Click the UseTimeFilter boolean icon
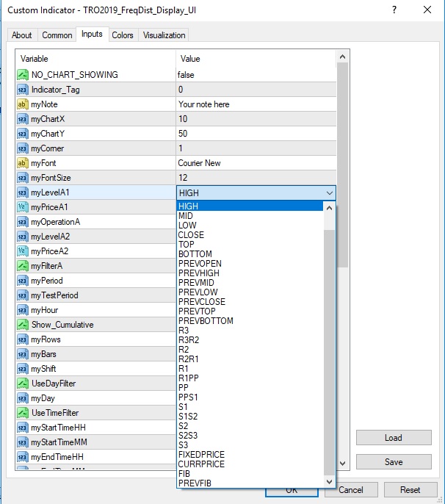445x504 pixels. pyautogui.click(x=23, y=413)
